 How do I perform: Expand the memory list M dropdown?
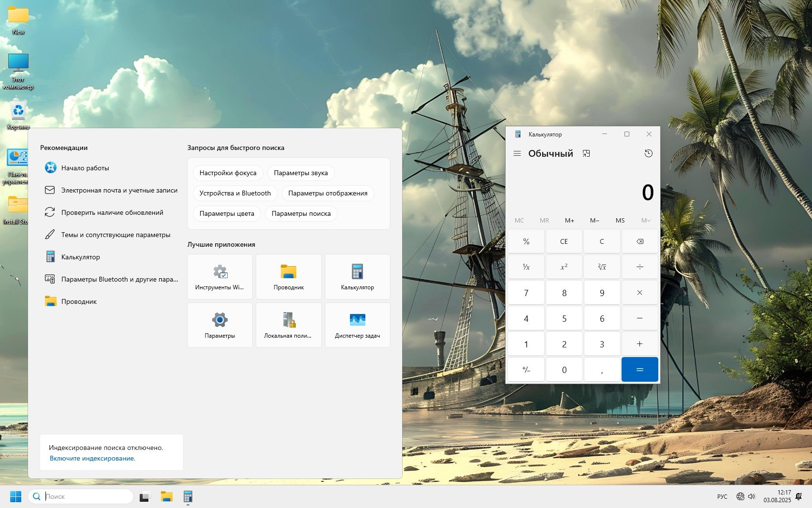coord(646,220)
